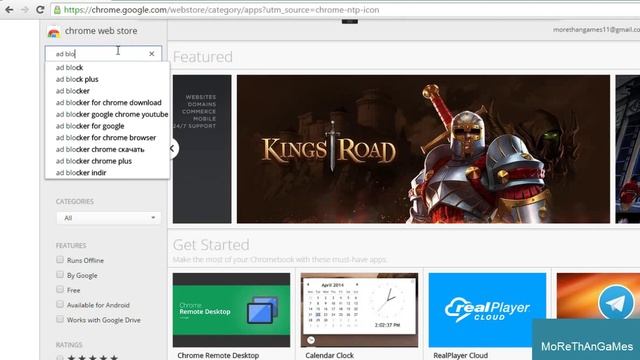640x360 pixels.
Task: Open the RealPlayer Cloud app thumbnail
Action: [x=487, y=310]
